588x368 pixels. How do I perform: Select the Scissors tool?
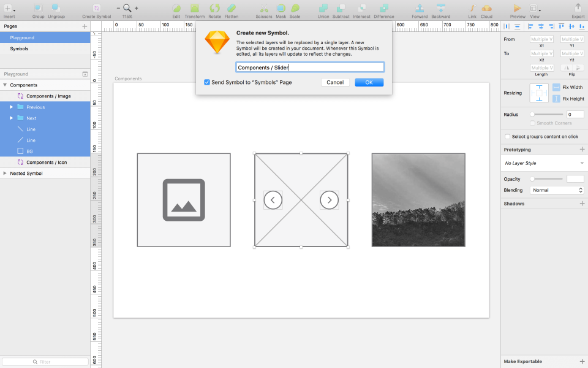click(x=264, y=9)
